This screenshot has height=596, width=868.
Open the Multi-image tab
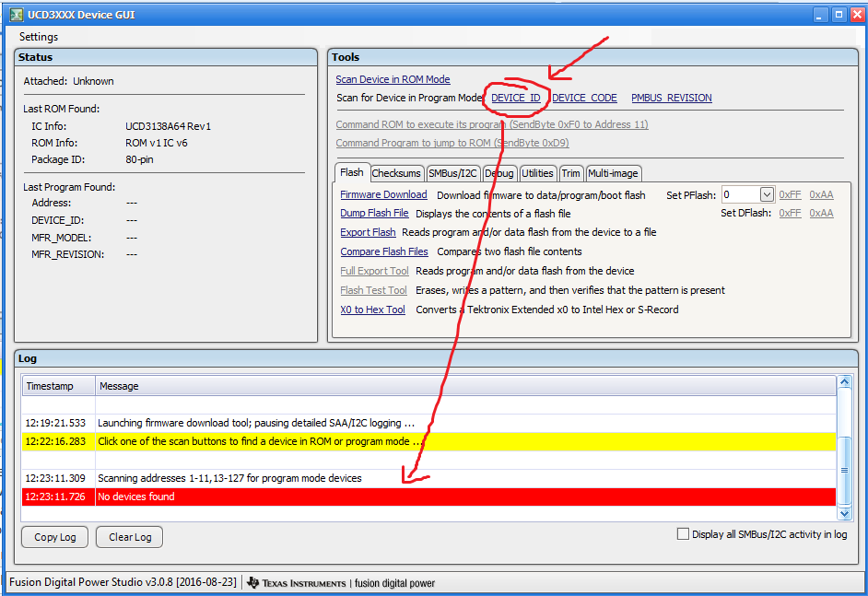(613, 173)
